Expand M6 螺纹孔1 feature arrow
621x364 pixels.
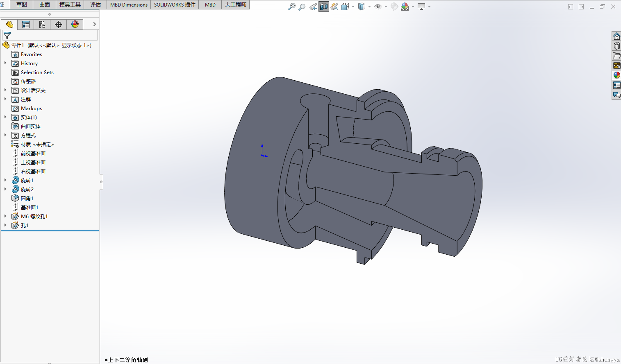pos(5,216)
